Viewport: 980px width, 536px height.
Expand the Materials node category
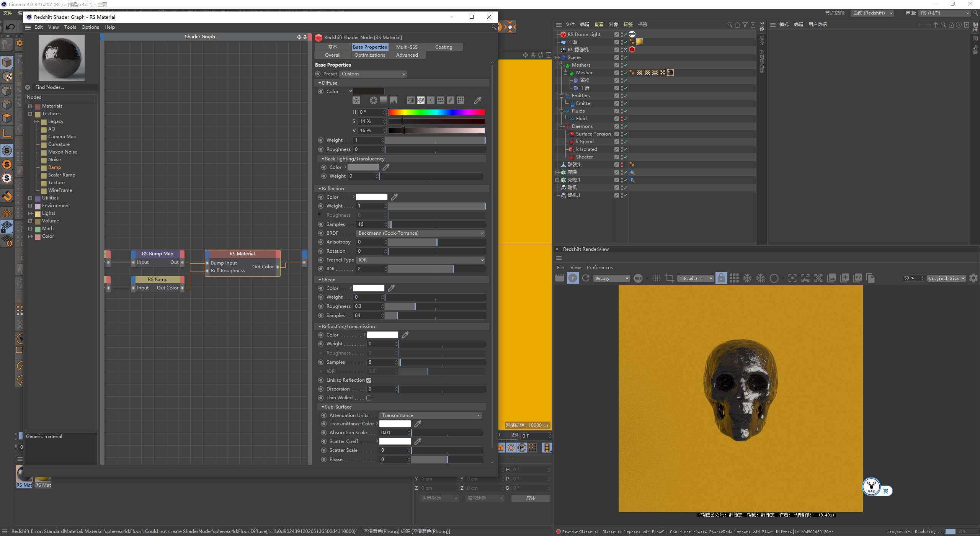coord(30,106)
